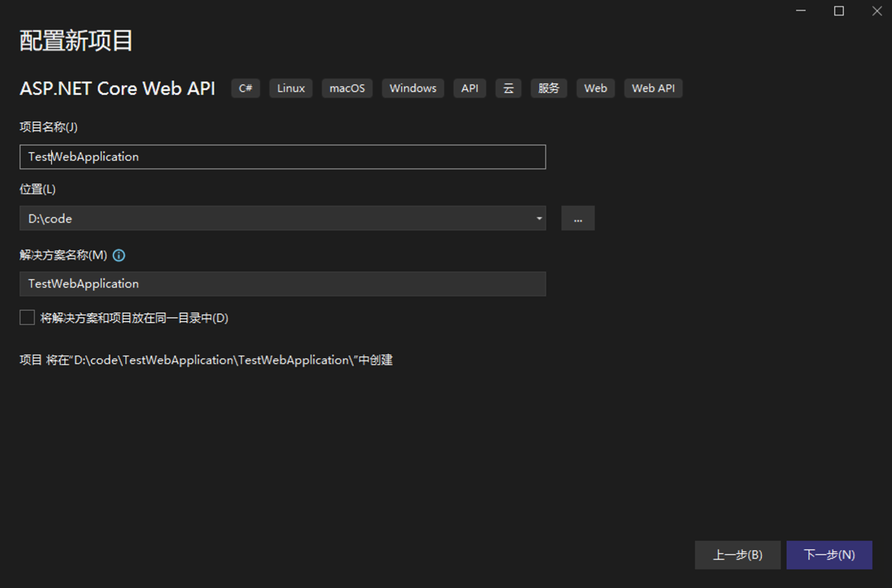
Task: Click the 解决方案名称 input field
Action: [x=282, y=284]
